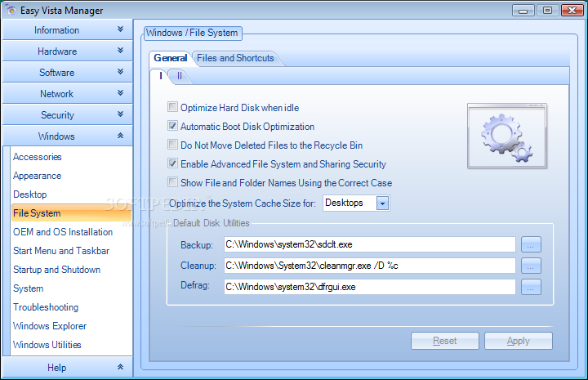The height and width of the screenshot is (380, 588).
Task: Open Desktop in the Windows list
Action: [x=30, y=194]
